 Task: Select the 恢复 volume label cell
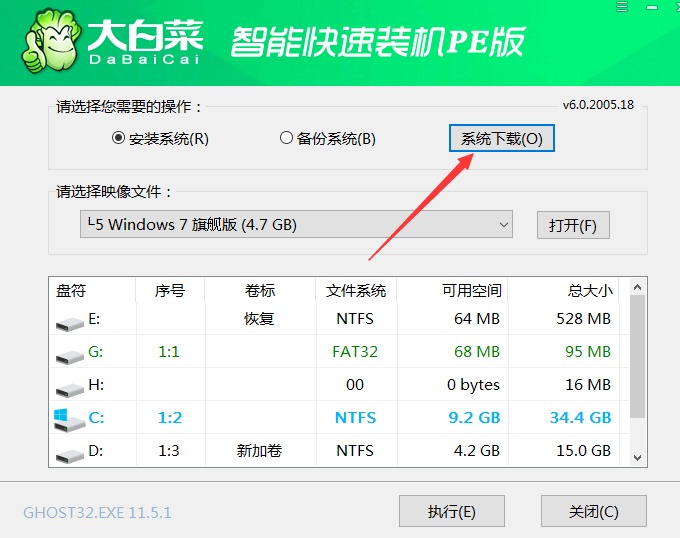259,319
